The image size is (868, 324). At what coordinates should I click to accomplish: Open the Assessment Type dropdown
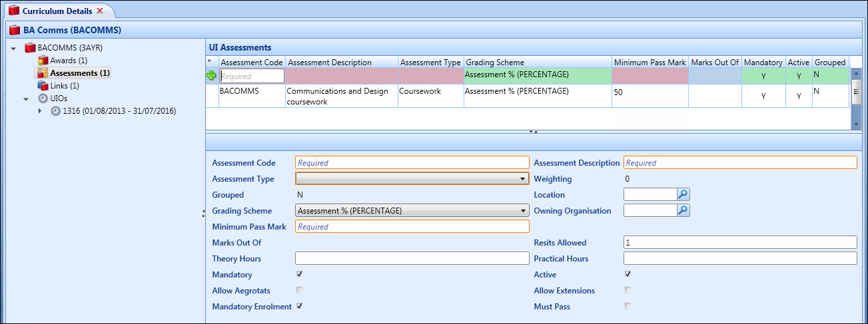point(412,178)
